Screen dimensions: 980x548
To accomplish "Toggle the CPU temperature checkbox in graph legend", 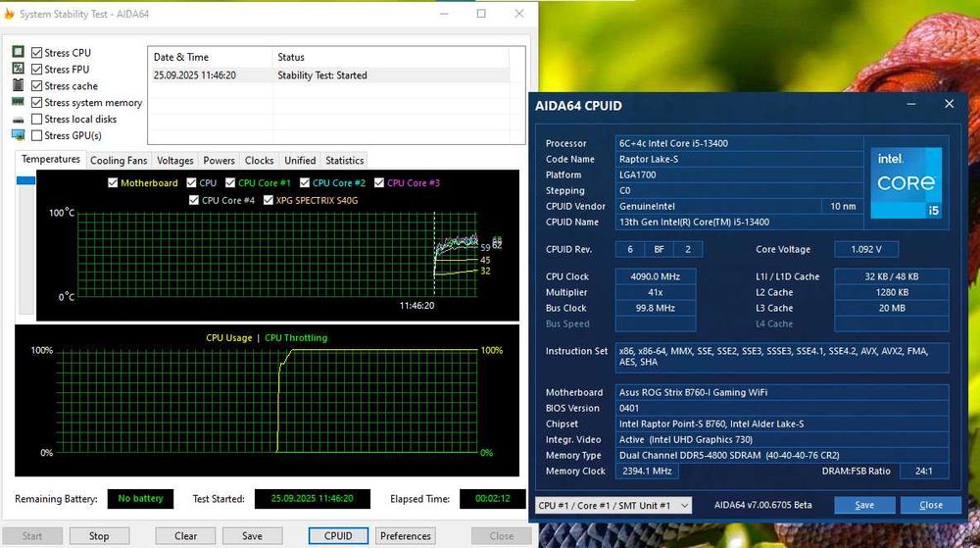I will click(191, 183).
